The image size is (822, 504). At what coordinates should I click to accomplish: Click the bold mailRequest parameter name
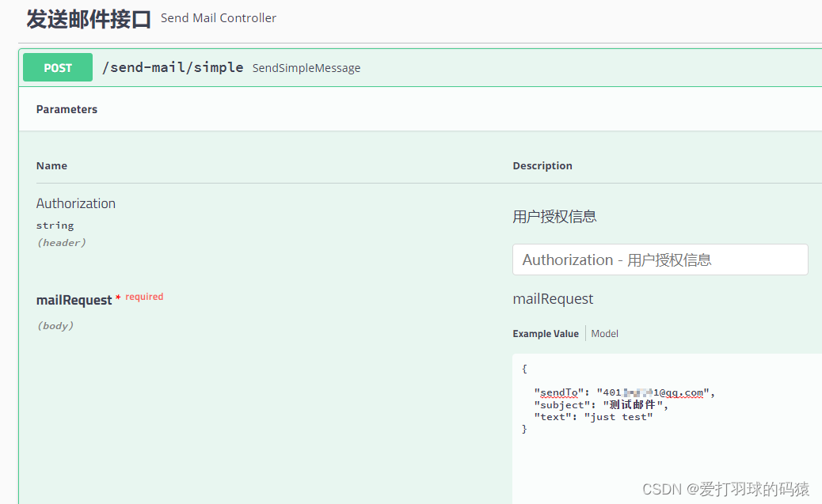coord(74,300)
